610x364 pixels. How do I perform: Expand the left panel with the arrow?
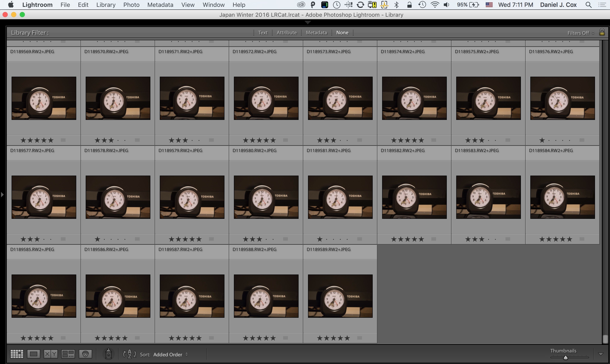pyautogui.click(x=2, y=194)
